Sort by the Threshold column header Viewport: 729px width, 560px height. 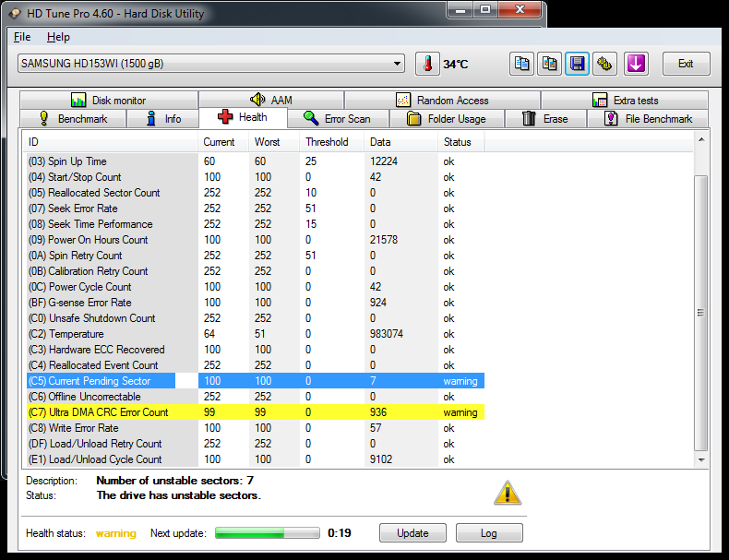pos(332,142)
